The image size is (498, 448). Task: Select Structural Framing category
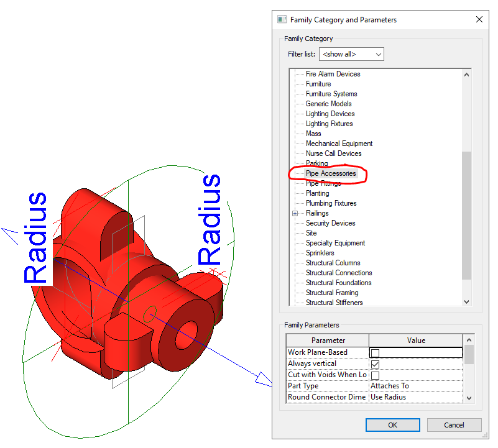[x=332, y=293]
